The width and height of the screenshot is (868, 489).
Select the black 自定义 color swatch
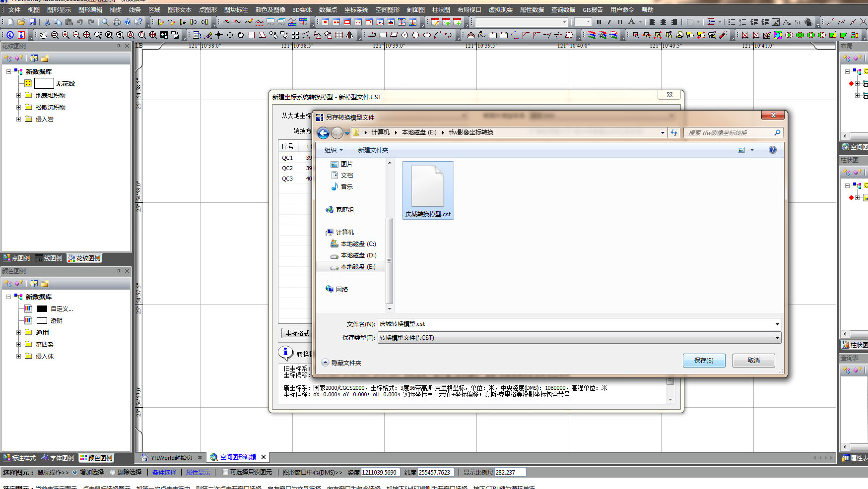42,308
